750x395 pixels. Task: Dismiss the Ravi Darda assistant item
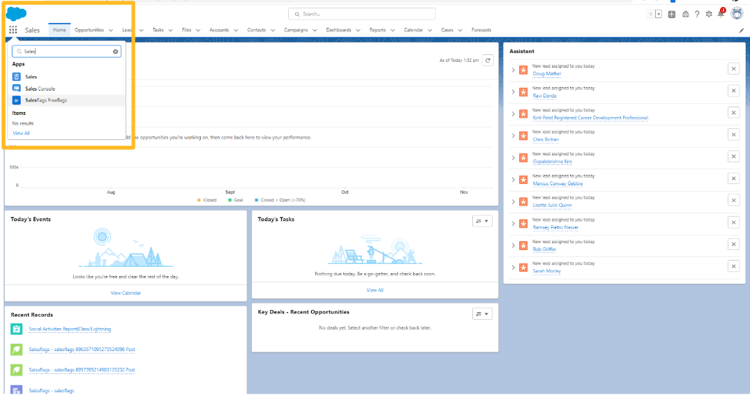(x=733, y=91)
